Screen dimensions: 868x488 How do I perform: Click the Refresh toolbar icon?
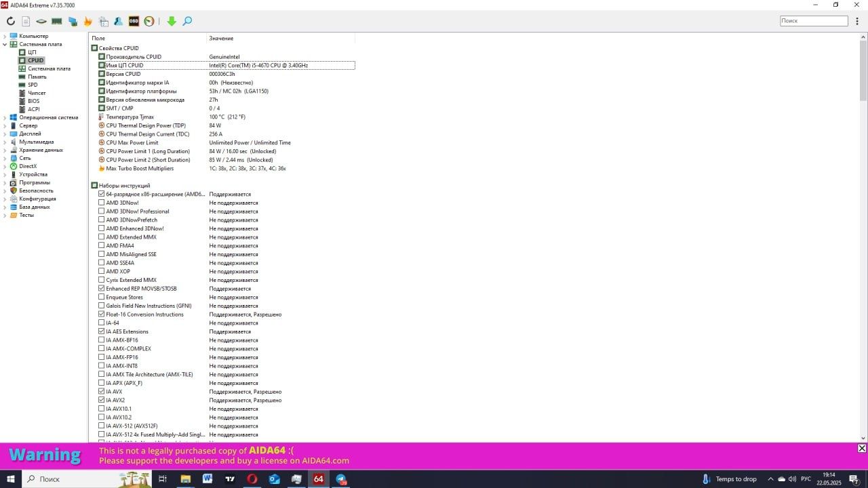pos(10,22)
